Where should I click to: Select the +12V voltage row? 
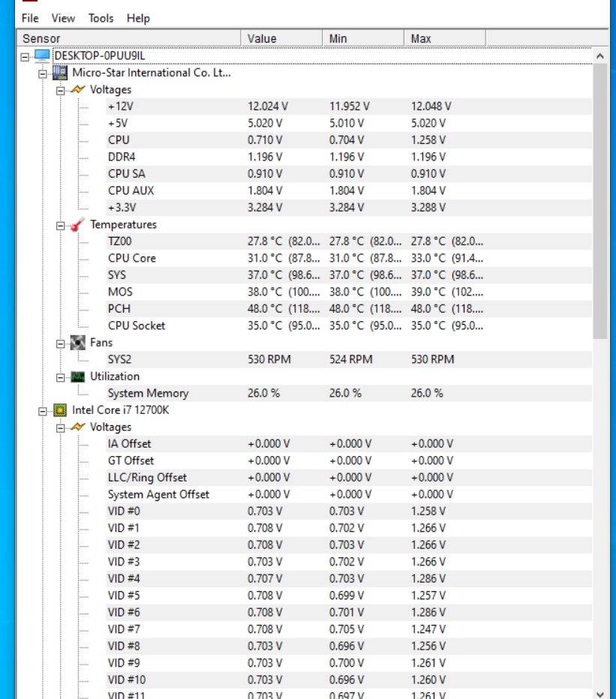pos(349,106)
